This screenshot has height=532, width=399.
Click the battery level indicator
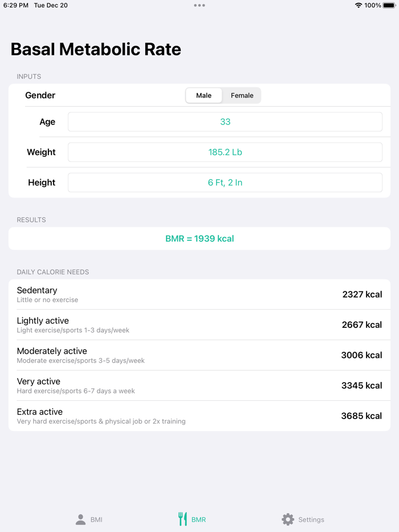coord(388,5)
